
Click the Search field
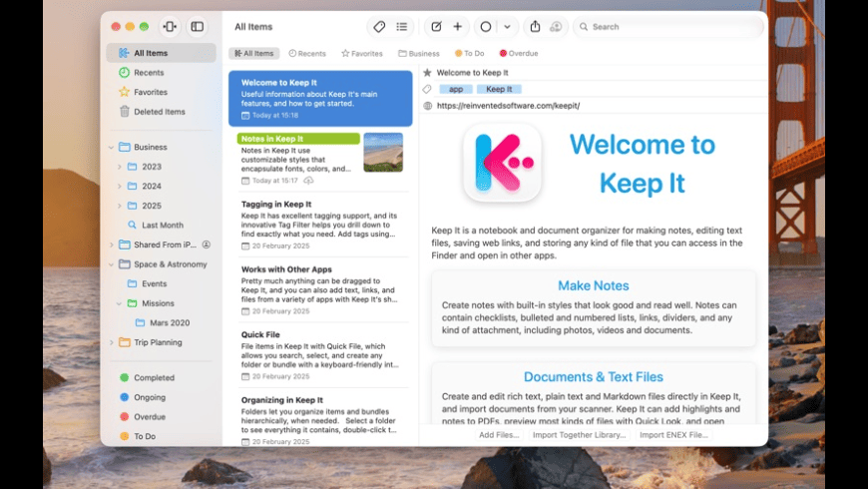pos(668,27)
